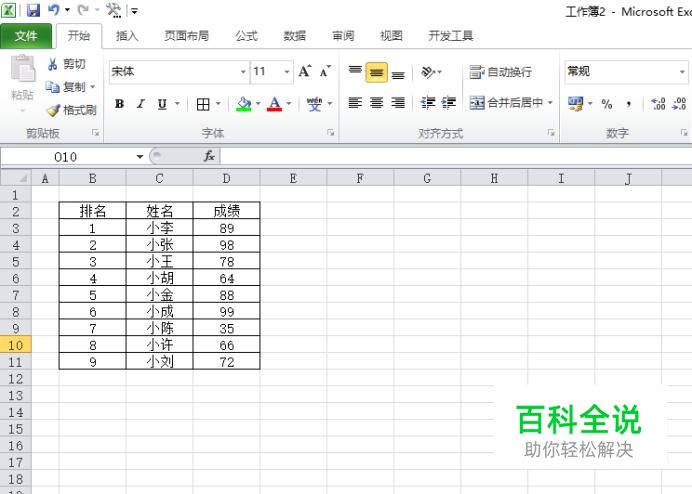Select the Format Painter brush
The height and width of the screenshot is (494, 692).
point(53,110)
